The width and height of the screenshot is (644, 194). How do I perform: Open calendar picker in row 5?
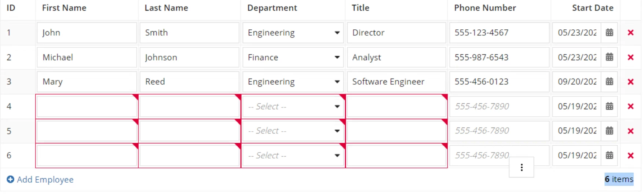pyautogui.click(x=609, y=131)
